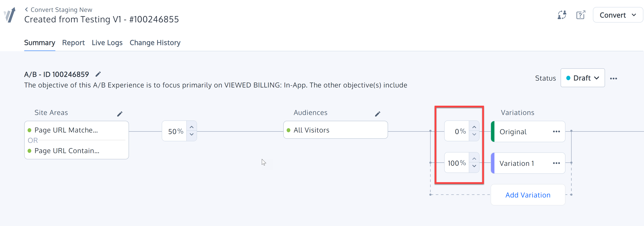Click the switch user sync icon

click(562, 15)
